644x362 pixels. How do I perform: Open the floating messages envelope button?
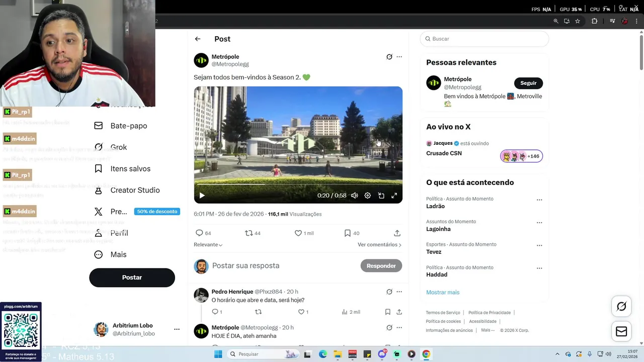point(621,331)
